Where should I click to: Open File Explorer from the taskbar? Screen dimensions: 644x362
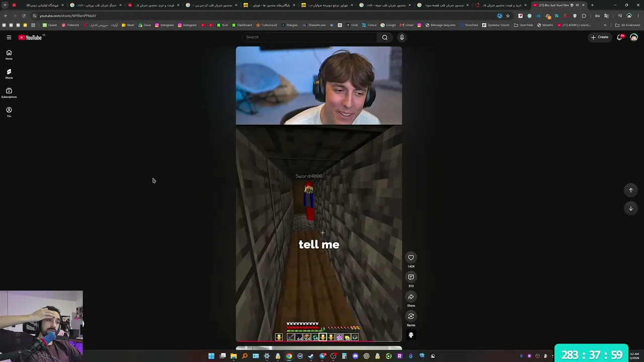pos(233,356)
